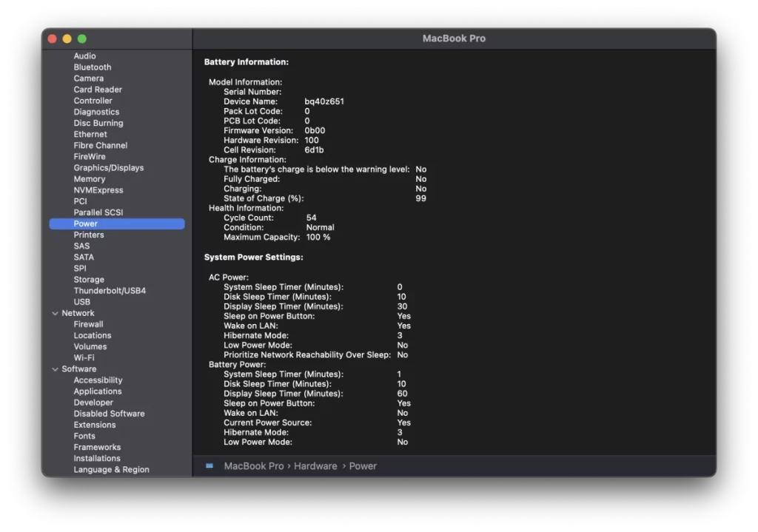Click the yellow minimize window button
The image size is (758, 532).
[x=67, y=38]
